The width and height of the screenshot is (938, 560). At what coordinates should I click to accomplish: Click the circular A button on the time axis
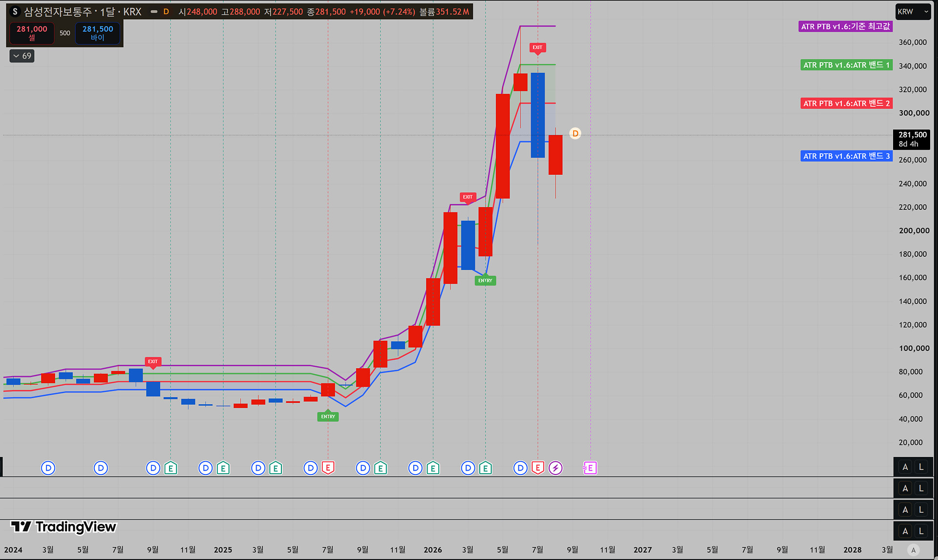pos(914,550)
